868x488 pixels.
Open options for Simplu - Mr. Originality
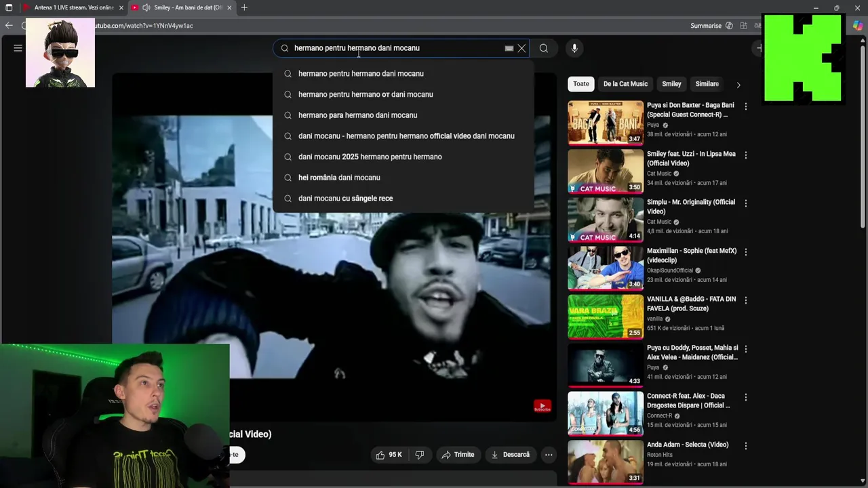pos(746,203)
